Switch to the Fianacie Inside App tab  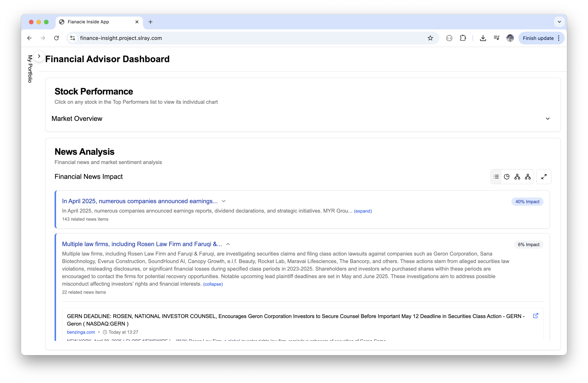tap(88, 22)
